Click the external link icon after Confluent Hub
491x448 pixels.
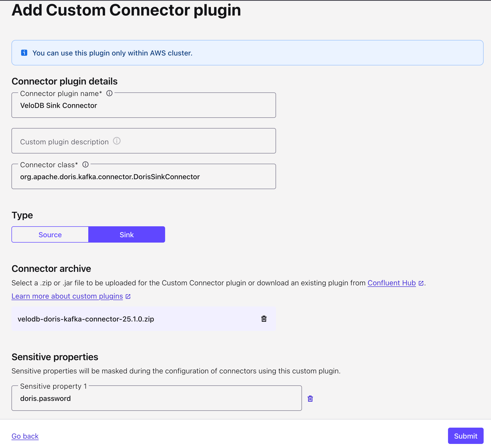click(x=421, y=283)
